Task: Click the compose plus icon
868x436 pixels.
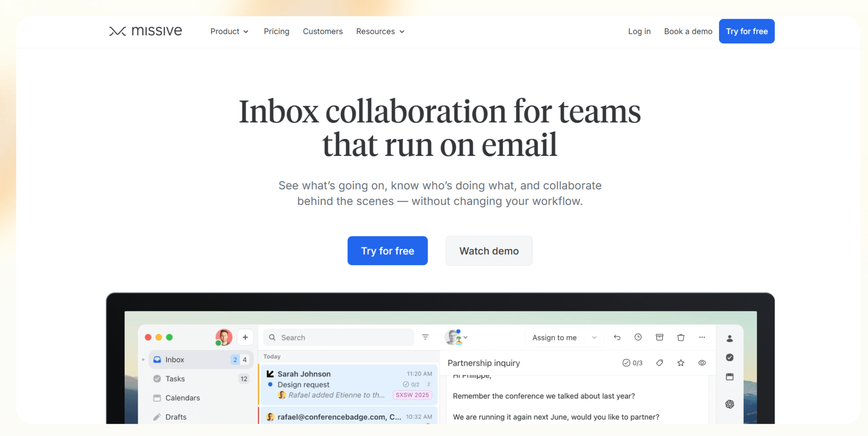Action: coord(245,337)
